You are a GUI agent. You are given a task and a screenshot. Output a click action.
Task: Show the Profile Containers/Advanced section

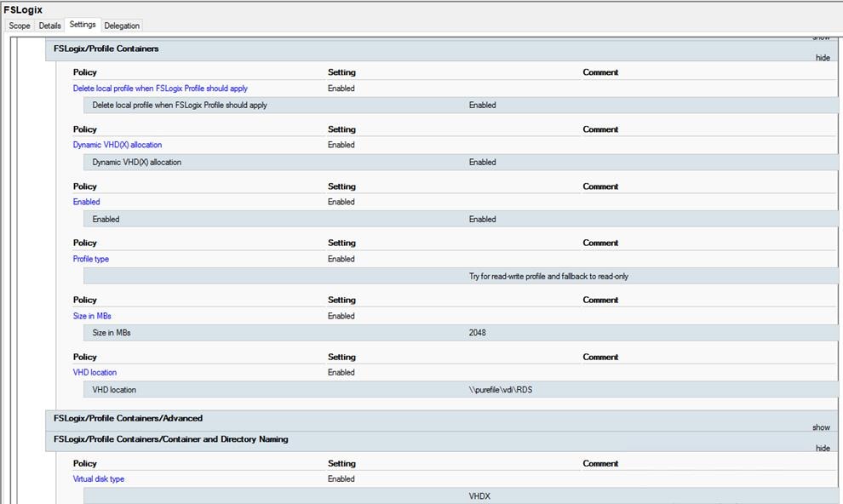822,426
